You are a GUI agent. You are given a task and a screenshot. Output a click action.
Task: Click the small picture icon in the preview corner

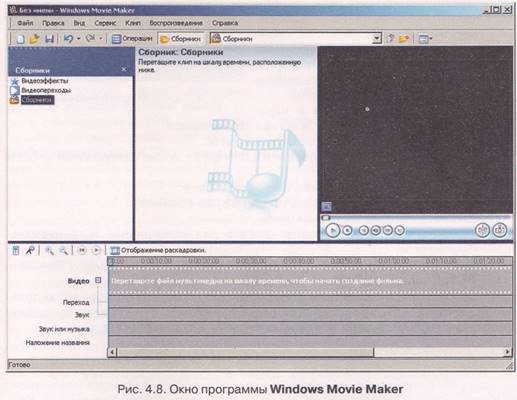point(326,207)
